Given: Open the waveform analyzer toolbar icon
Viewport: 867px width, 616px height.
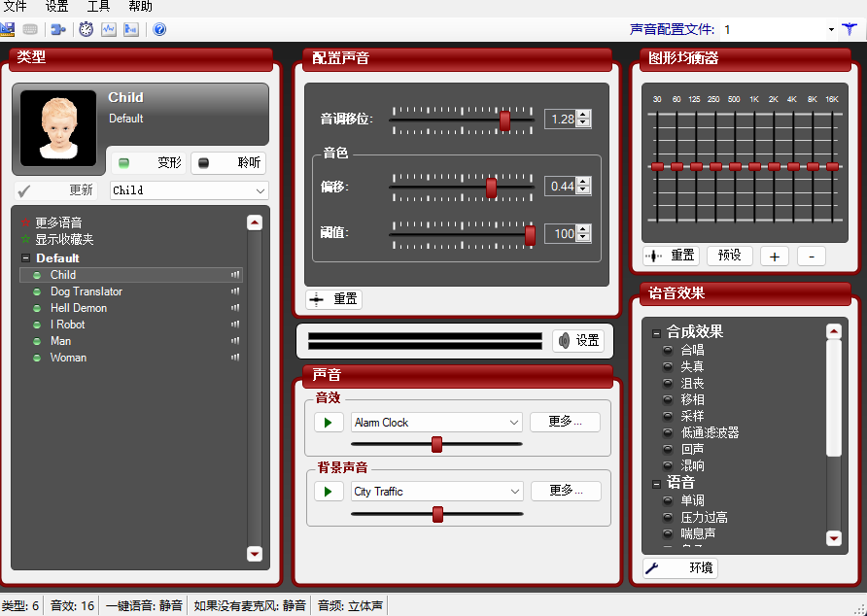Looking at the screenshot, I should (x=109, y=29).
